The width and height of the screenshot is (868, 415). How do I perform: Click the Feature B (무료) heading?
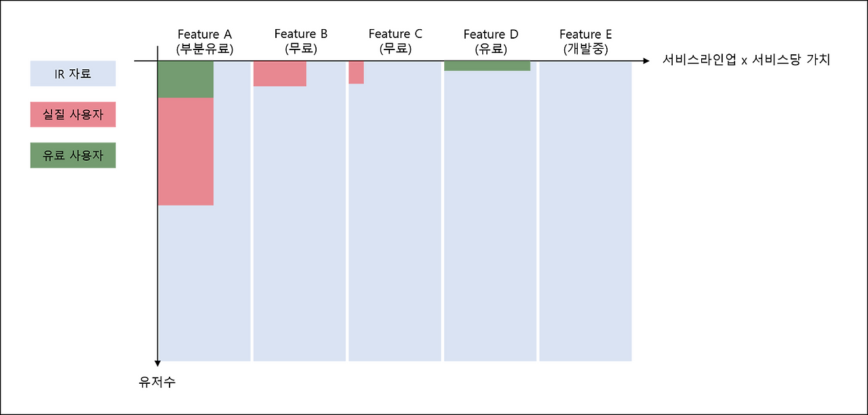300,41
